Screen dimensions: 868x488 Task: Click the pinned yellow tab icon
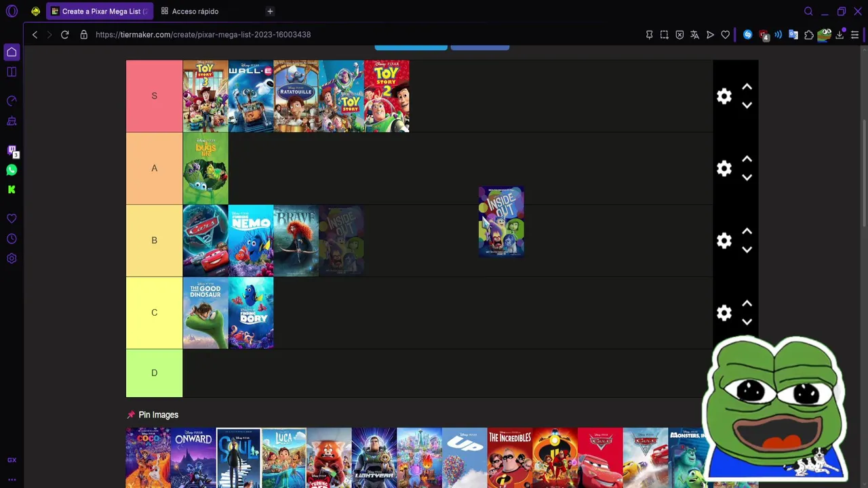35,11
